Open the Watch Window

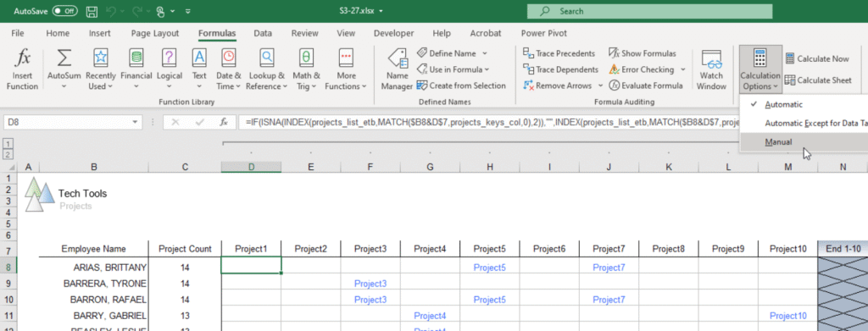pos(711,69)
